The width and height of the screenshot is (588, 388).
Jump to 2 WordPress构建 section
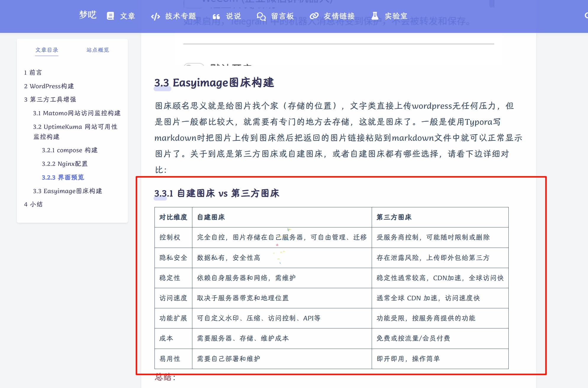[x=49, y=86]
